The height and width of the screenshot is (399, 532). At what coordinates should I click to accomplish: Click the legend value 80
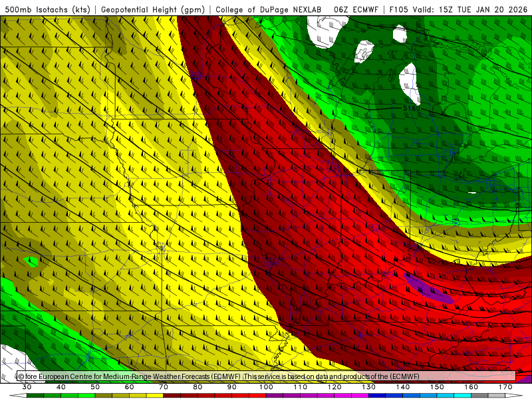(x=198, y=387)
